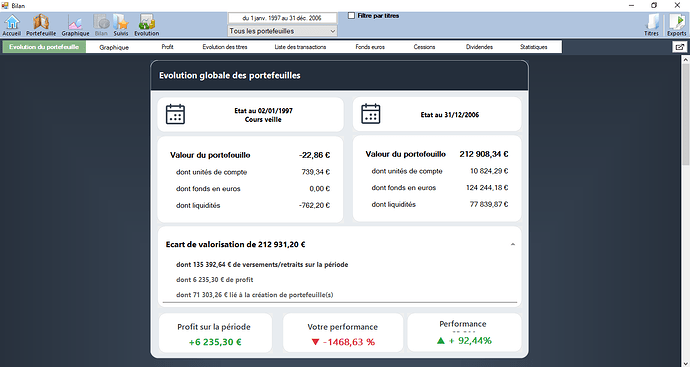The height and width of the screenshot is (367, 690).
Task: Click the Bilan toolbar icon
Action: pos(101,25)
